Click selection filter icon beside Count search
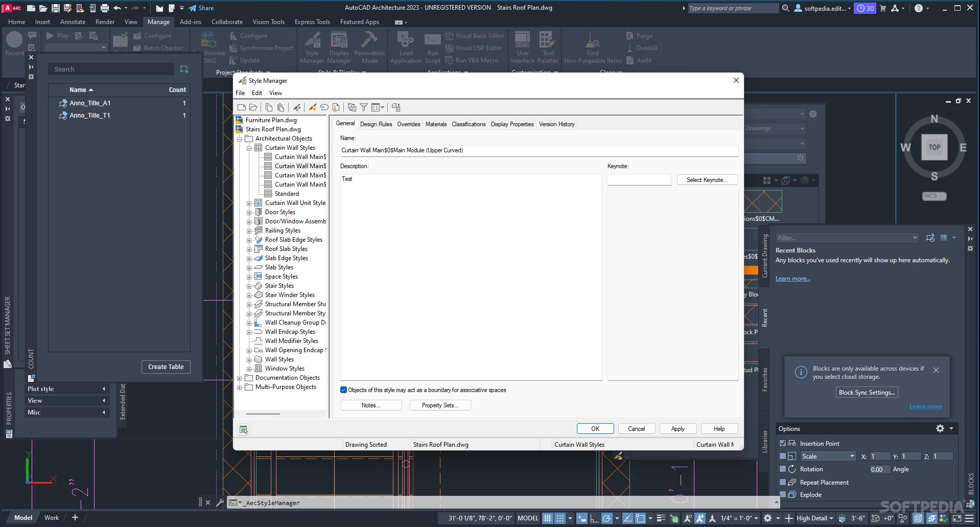 coord(184,69)
